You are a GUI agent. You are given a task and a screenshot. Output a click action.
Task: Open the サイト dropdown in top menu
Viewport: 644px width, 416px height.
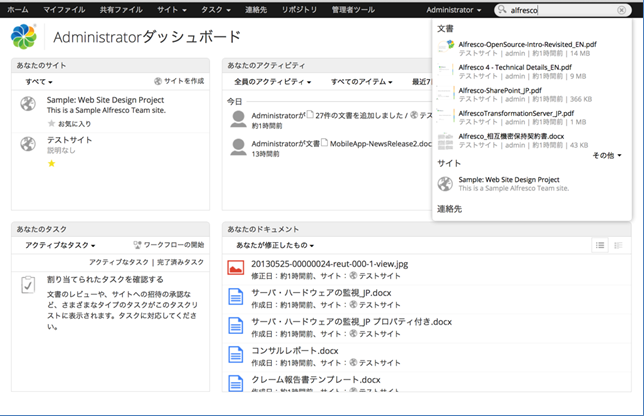tap(172, 9)
